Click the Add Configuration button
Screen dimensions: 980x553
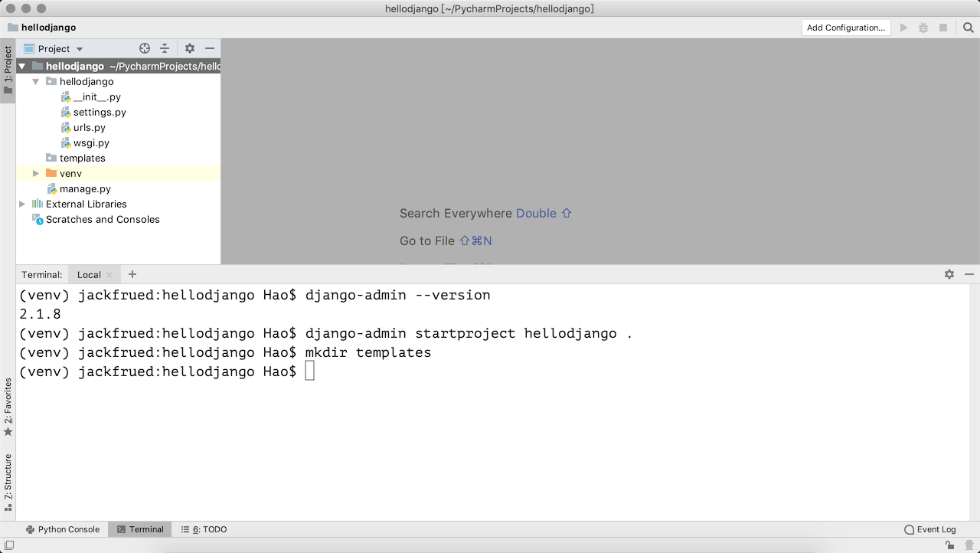pos(845,28)
